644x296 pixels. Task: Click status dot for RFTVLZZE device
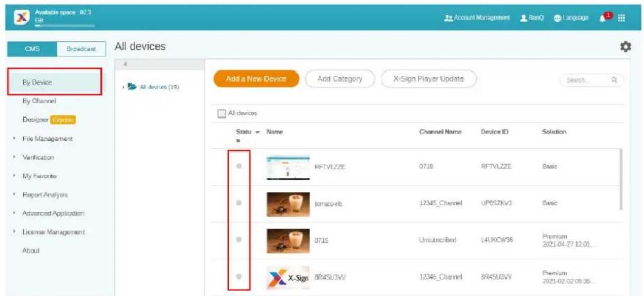(239, 166)
